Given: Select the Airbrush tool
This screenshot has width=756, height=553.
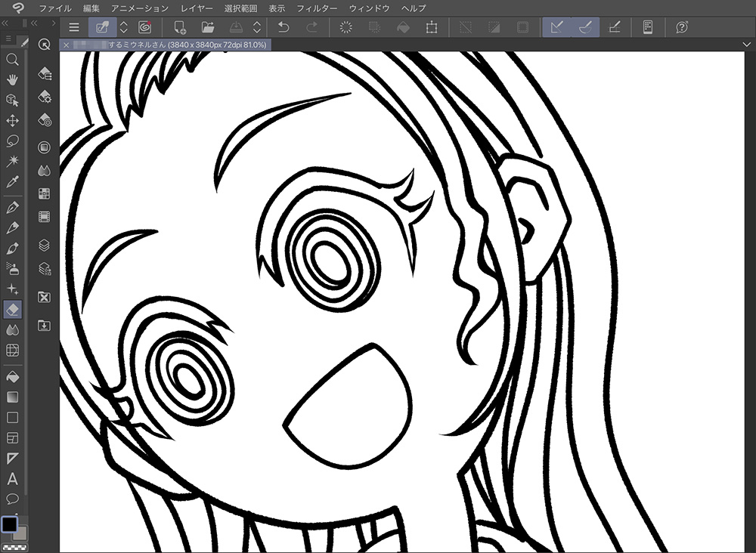Looking at the screenshot, I should tap(13, 268).
